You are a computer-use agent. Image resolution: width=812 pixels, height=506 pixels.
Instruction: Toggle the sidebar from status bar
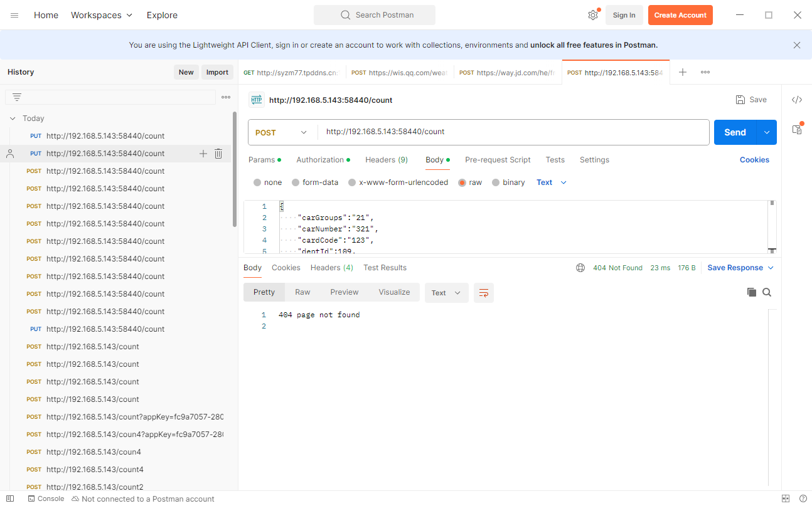(x=10, y=498)
